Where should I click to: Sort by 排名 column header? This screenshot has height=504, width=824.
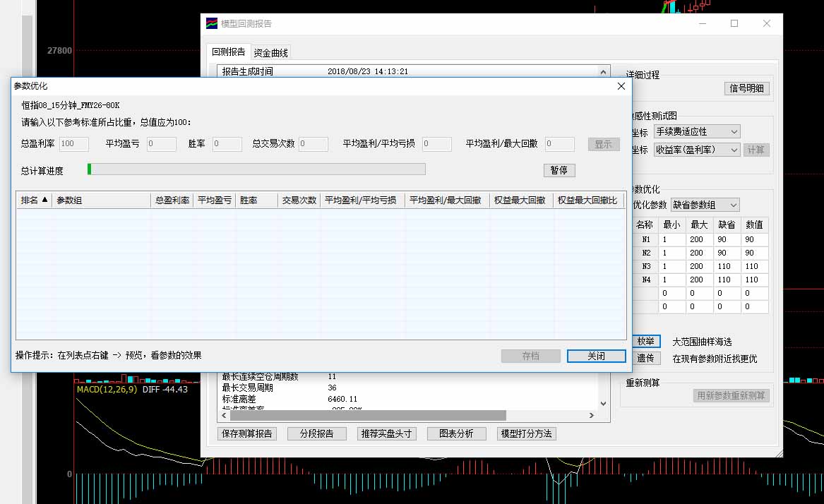pyautogui.click(x=34, y=200)
